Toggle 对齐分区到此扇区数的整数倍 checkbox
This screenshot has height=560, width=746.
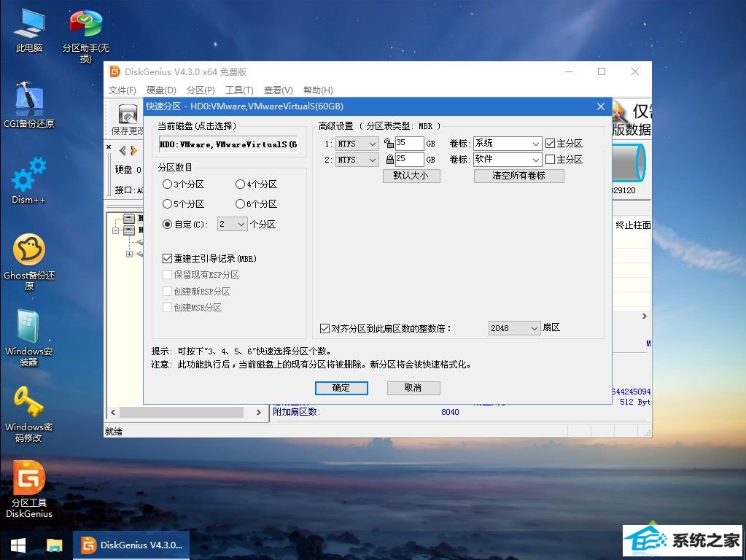(x=325, y=328)
